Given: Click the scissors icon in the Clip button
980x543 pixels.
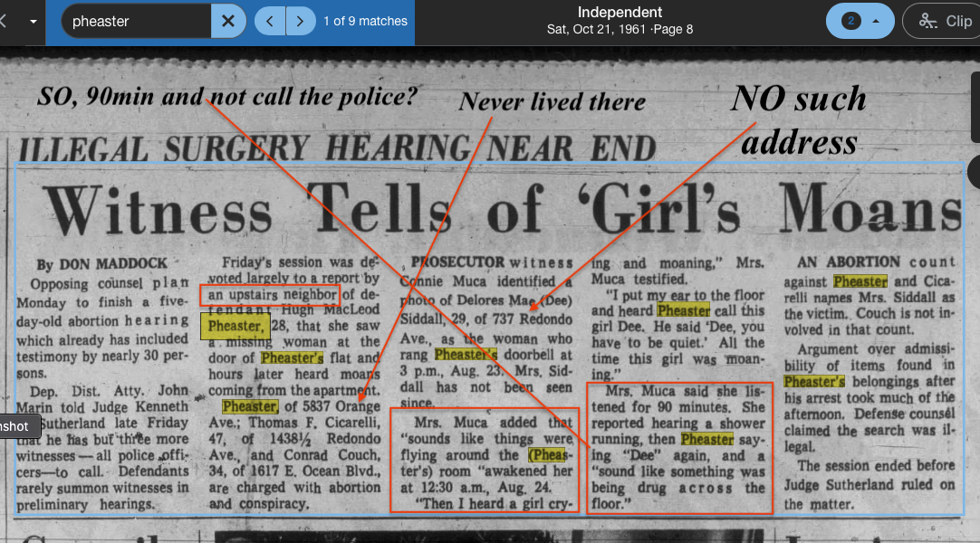Looking at the screenshot, I should click(x=927, y=21).
